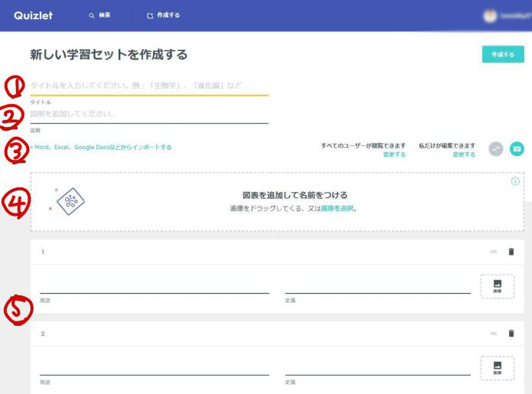Click the Quizlet logo in header
Screen dimensions: 532x394
[x=33, y=15]
